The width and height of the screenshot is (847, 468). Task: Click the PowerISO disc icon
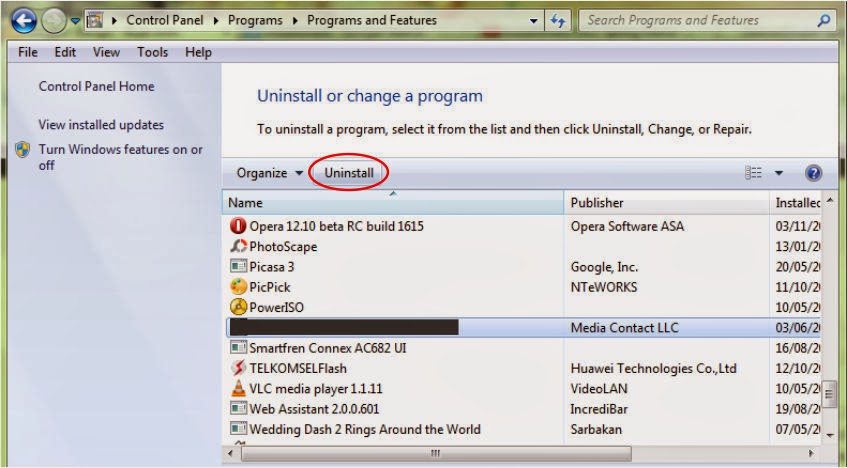tap(238, 307)
